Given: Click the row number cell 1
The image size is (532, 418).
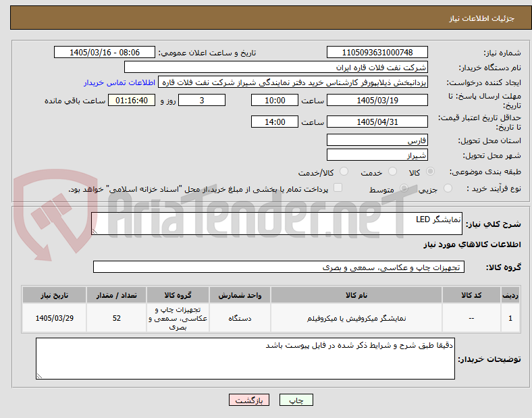Looking at the screenshot, I should click(x=510, y=318).
